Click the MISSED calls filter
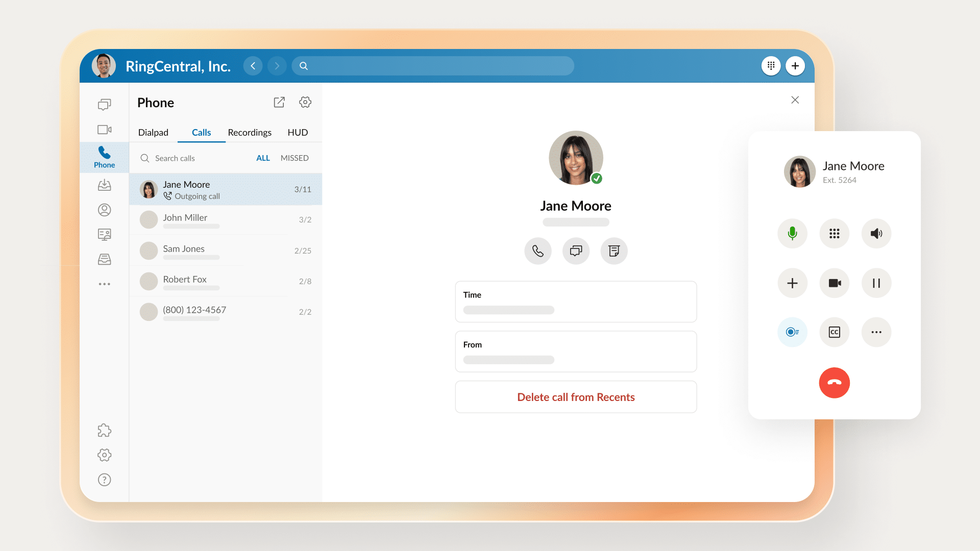 [x=294, y=158]
